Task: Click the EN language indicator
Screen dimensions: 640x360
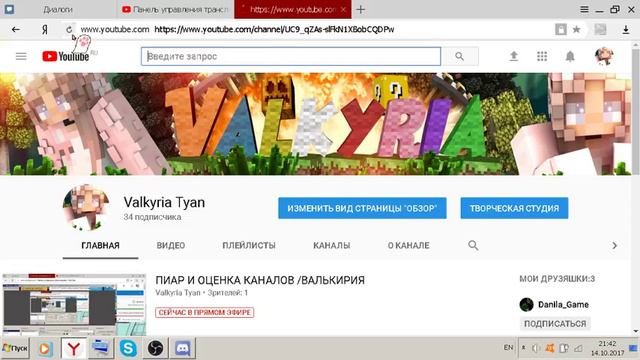Action: point(508,348)
